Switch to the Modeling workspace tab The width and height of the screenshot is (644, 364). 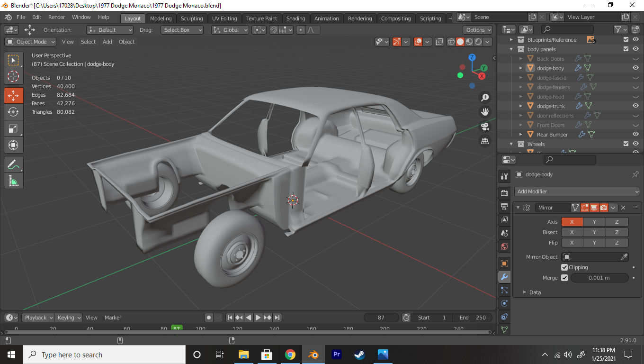161,18
